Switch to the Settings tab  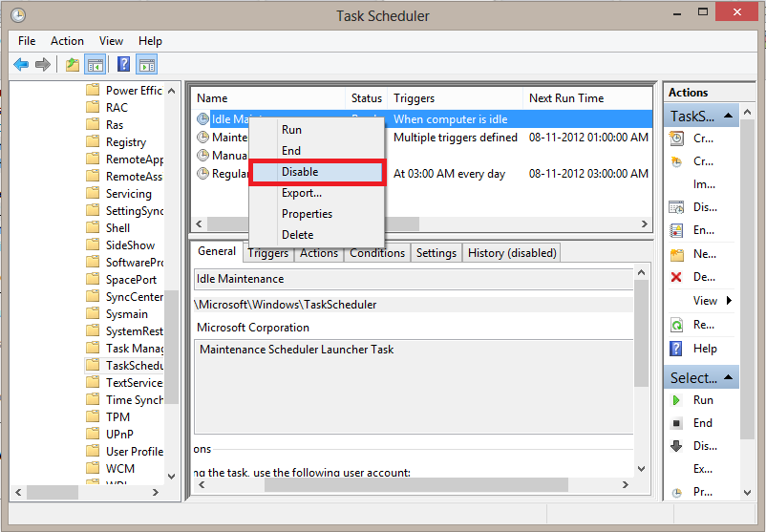[x=436, y=253]
